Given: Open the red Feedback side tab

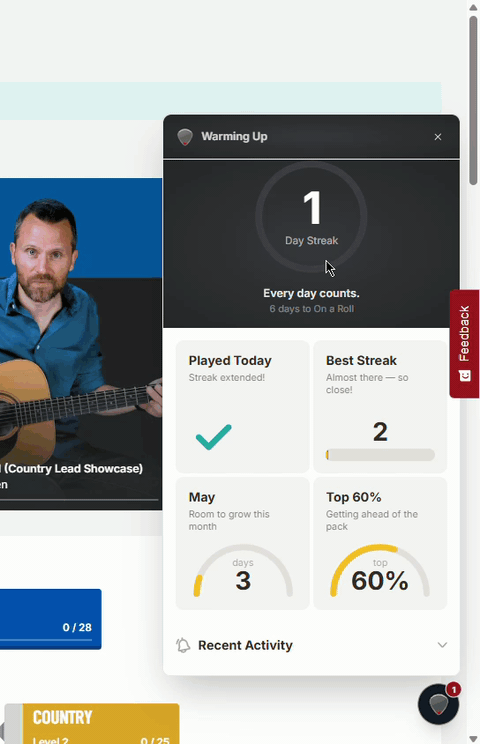Looking at the screenshot, I should point(464,344).
